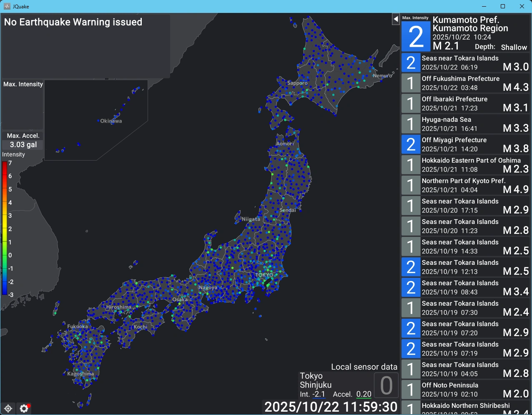Collapse the earthquake list panel arrow

tap(396, 19)
